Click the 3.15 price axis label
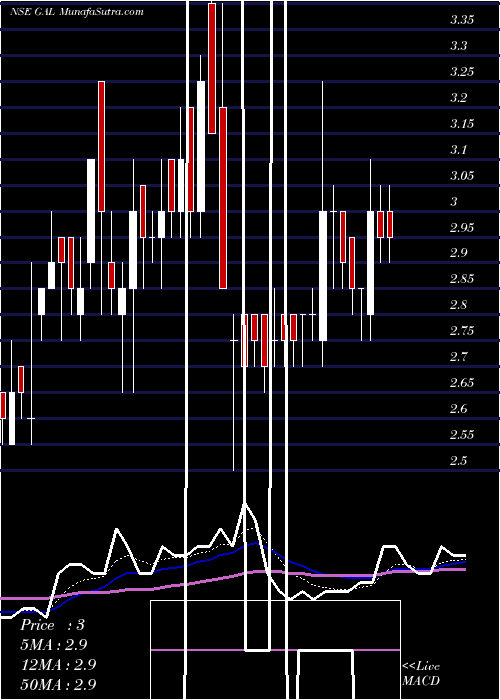 pos(462,124)
